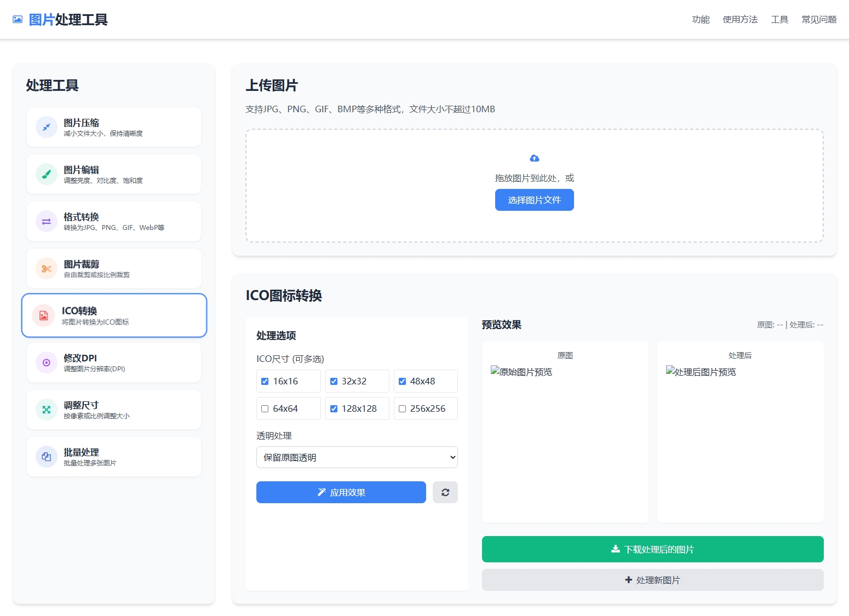Select the scissors crop tool icon
The image size is (849, 616).
tap(47, 268)
